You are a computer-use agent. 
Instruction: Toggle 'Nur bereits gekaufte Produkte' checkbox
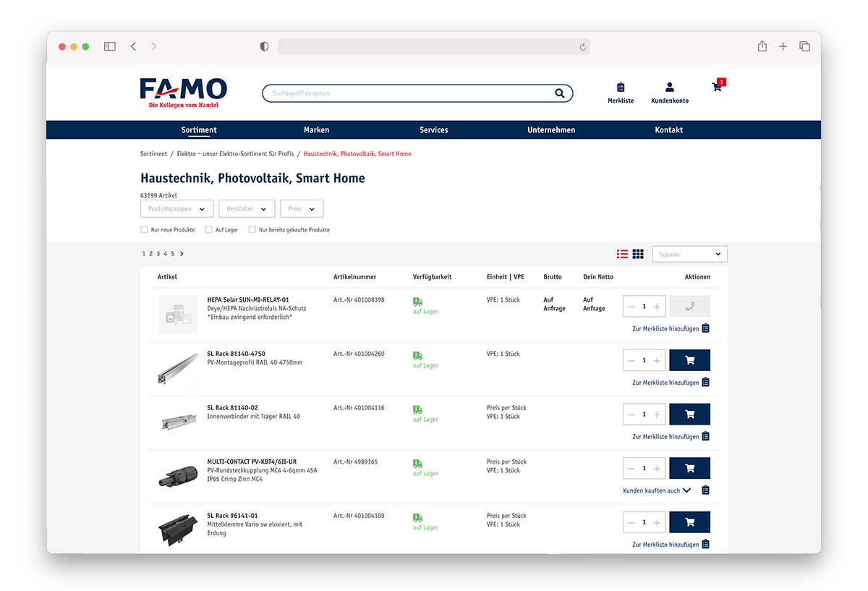[x=252, y=230]
